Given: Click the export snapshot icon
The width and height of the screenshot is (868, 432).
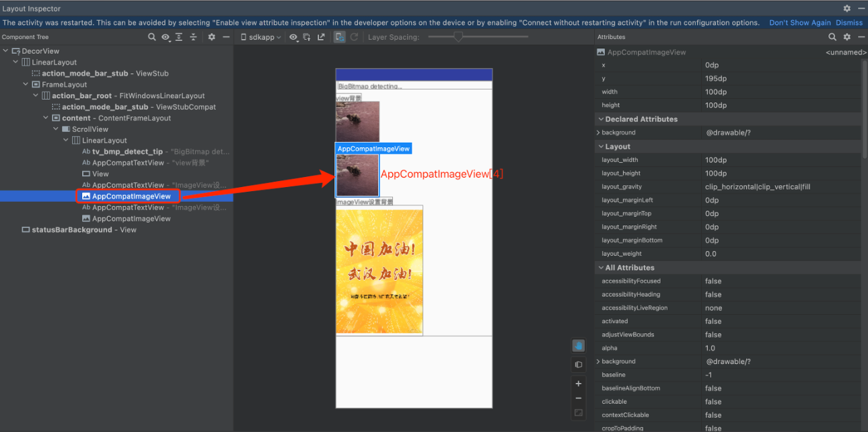Looking at the screenshot, I should pos(321,37).
